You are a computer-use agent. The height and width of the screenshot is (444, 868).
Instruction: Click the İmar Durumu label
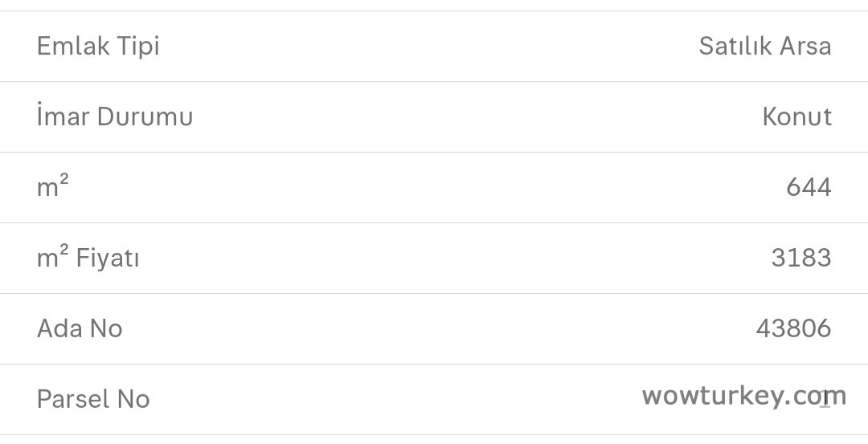(115, 117)
